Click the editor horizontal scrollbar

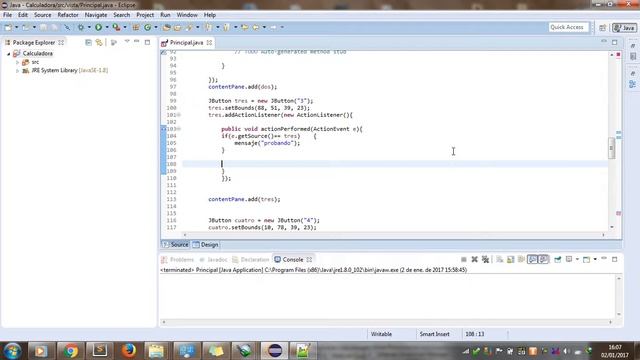click(394, 235)
